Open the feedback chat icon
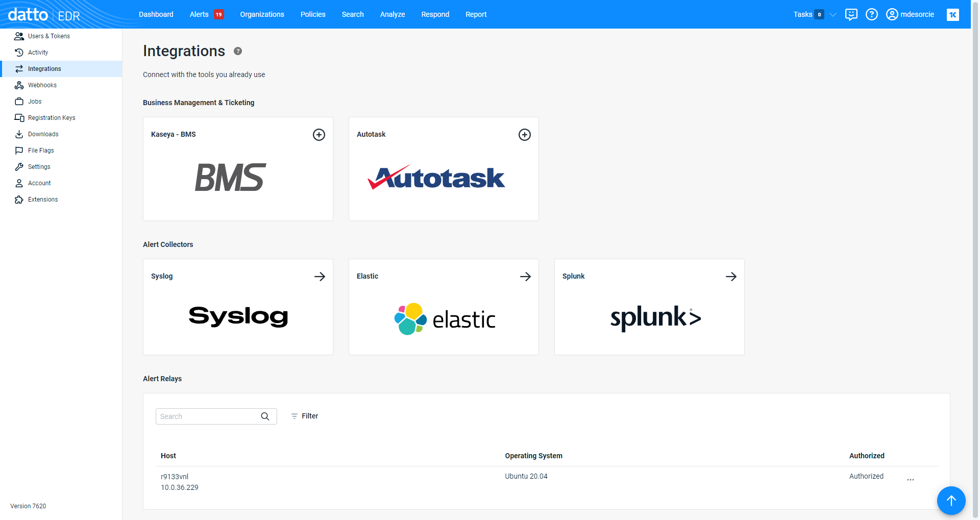The width and height of the screenshot is (980, 520). pos(851,14)
